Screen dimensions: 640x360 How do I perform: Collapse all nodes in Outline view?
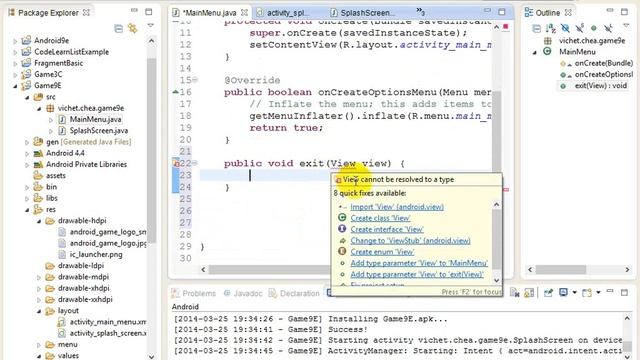pyautogui.click(x=537, y=28)
